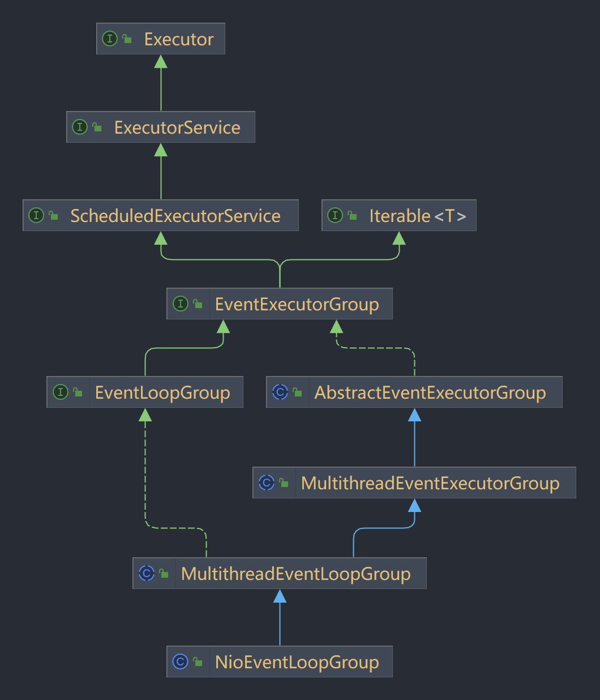Click the interface icon on ExecutorService node
Image resolution: width=600 pixels, height=700 pixels.
click(80, 127)
